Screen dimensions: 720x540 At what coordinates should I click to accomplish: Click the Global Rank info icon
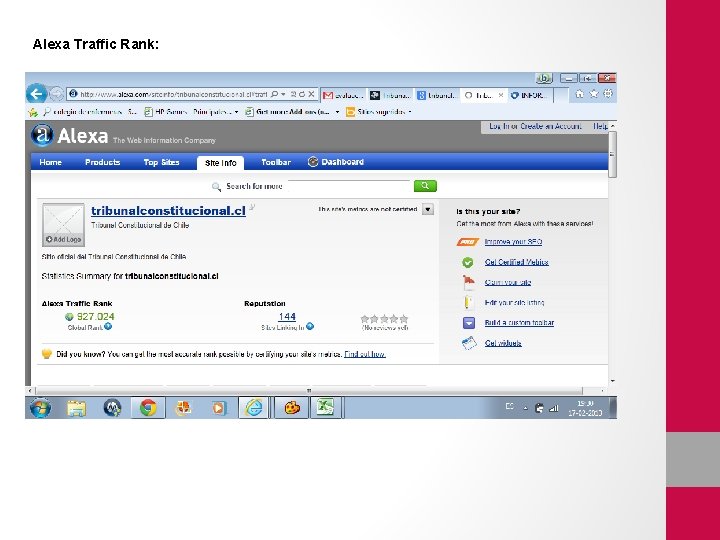[108, 326]
